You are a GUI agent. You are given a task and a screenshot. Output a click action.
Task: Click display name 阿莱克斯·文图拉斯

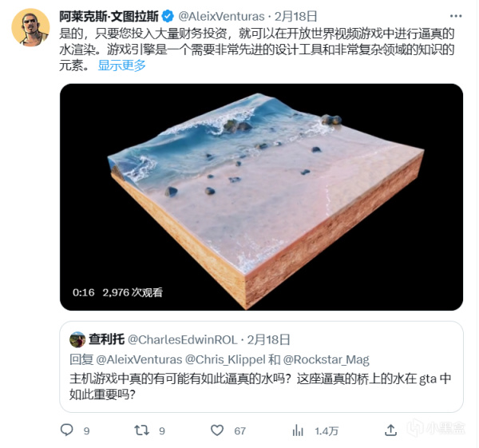pyautogui.click(x=109, y=16)
